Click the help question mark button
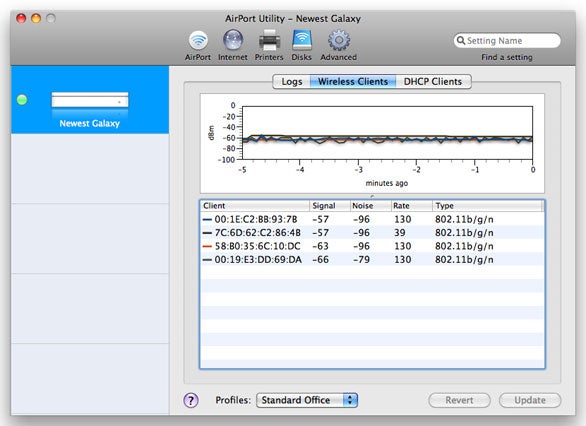The height and width of the screenshot is (426, 586). [191, 401]
